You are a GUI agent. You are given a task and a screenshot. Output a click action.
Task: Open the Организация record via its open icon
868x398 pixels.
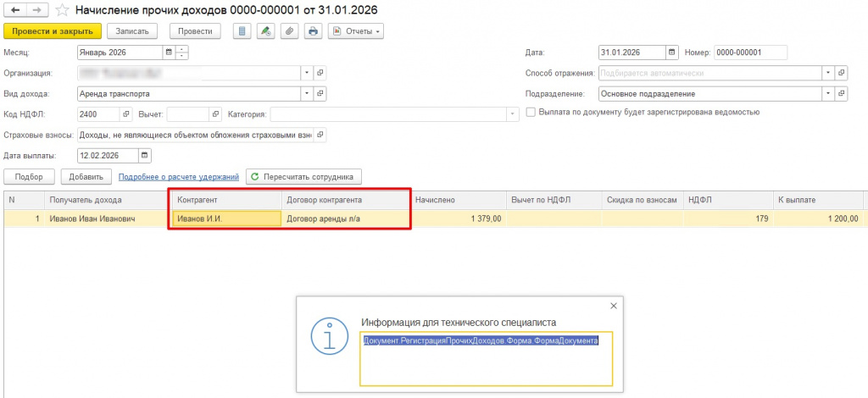pyautogui.click(x=320, y=73)
